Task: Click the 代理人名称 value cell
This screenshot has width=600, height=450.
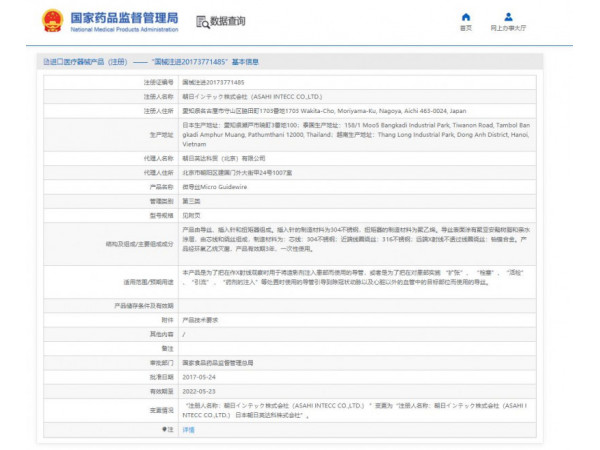Action: 223,158
